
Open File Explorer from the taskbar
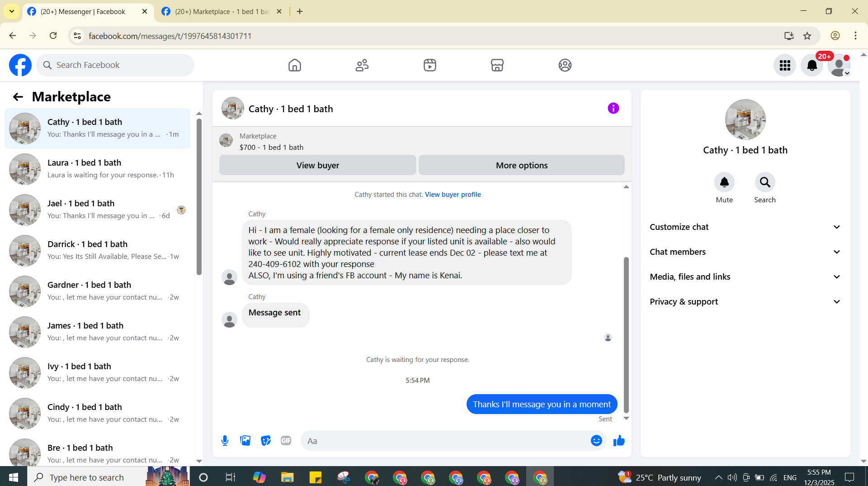[287, 477]
